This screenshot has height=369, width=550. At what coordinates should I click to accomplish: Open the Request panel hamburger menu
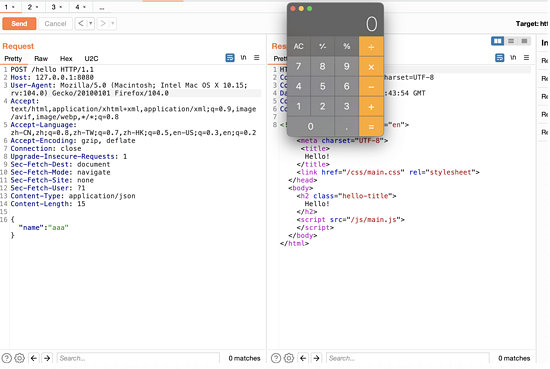257,58
